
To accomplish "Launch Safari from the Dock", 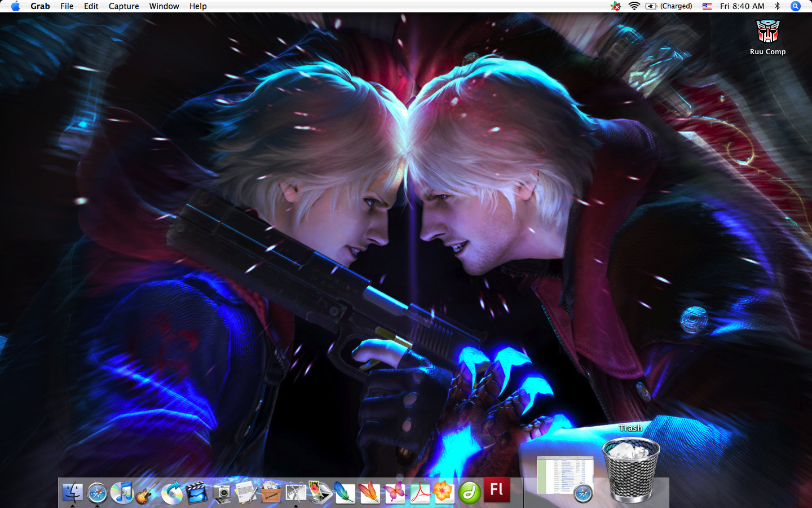I will point(97,493).
